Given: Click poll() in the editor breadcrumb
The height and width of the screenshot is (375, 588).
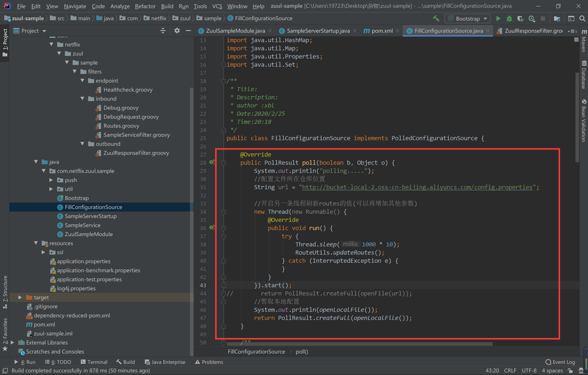Looking at the screenshot, I should click(302, 352).
